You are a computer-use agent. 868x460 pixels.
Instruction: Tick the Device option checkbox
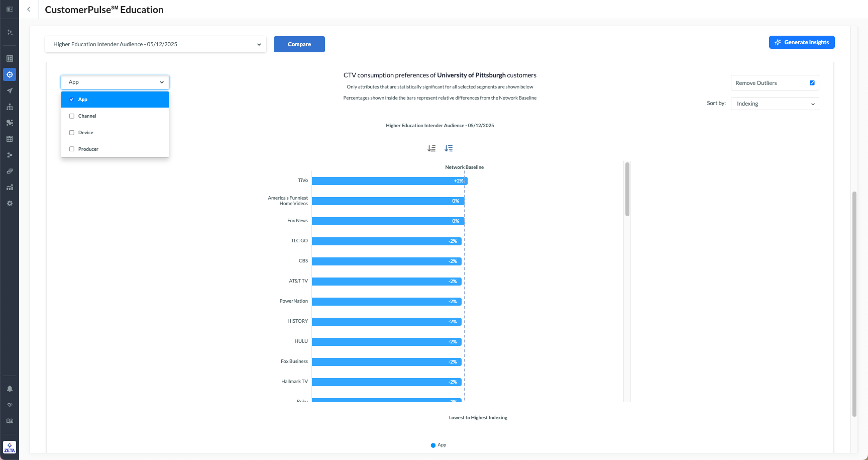coord(72,133)
